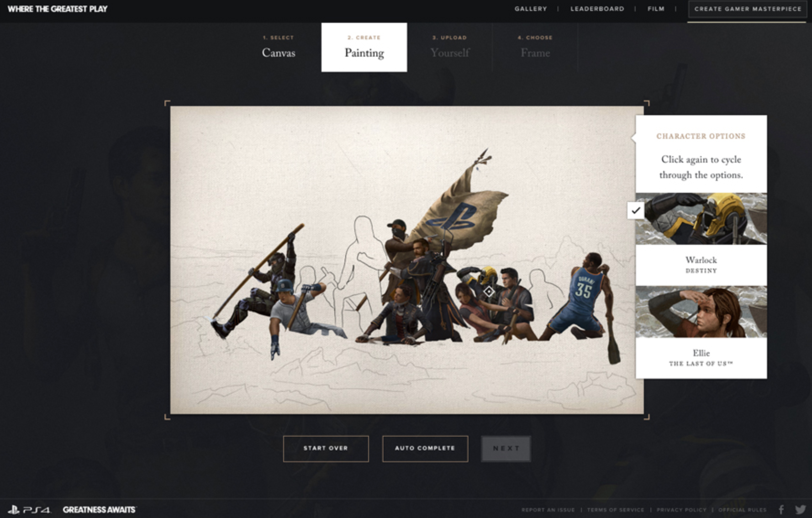Click the PS4 logo in footer
Viewport: 812px width, 518px height.
pyautogui.click(x=29, y=509)
